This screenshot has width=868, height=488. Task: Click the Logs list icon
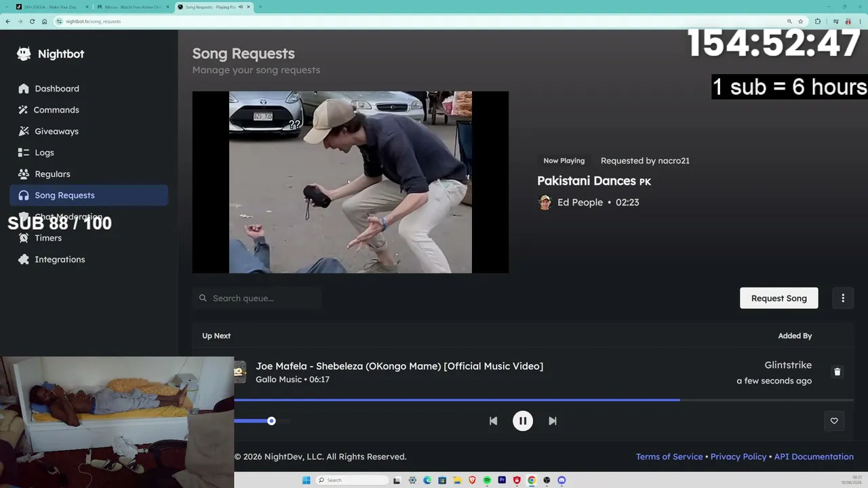coord(24,152)
